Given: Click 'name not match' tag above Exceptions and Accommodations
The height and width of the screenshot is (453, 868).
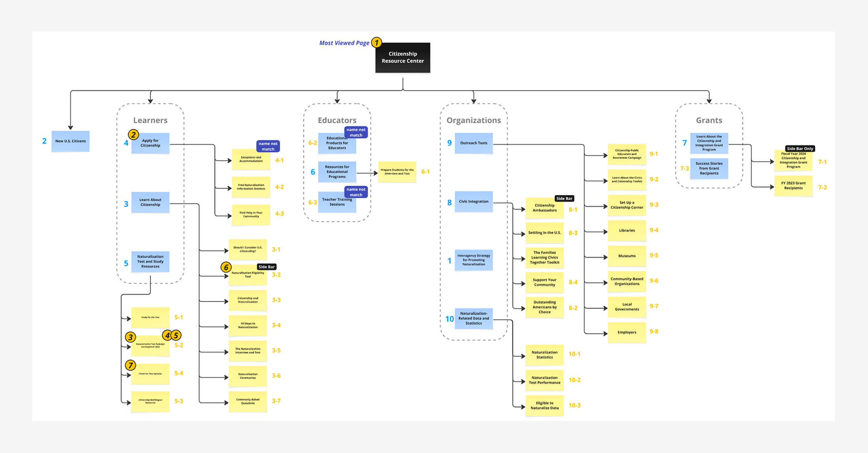Looking at the screenshot, I should pyautogui.click(x=268, y=146).
